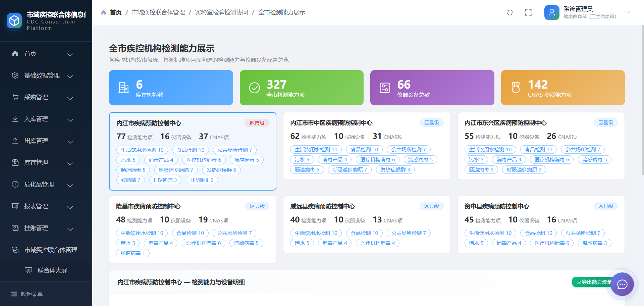Select the 内江市市中区疾病预防控制中心 card
The height and width of the screenshot is (306, 644).
(367, 146)
